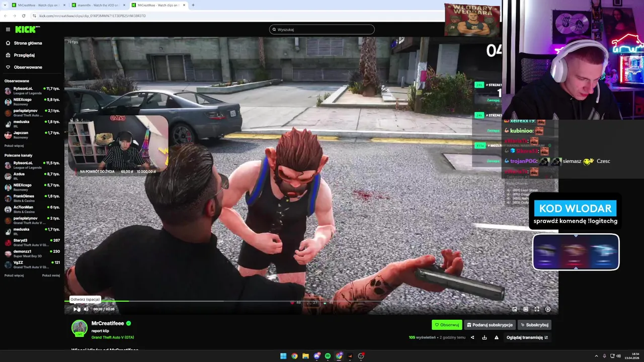Download the clip with download icon
644x362 pixels.
coord(485,337)
